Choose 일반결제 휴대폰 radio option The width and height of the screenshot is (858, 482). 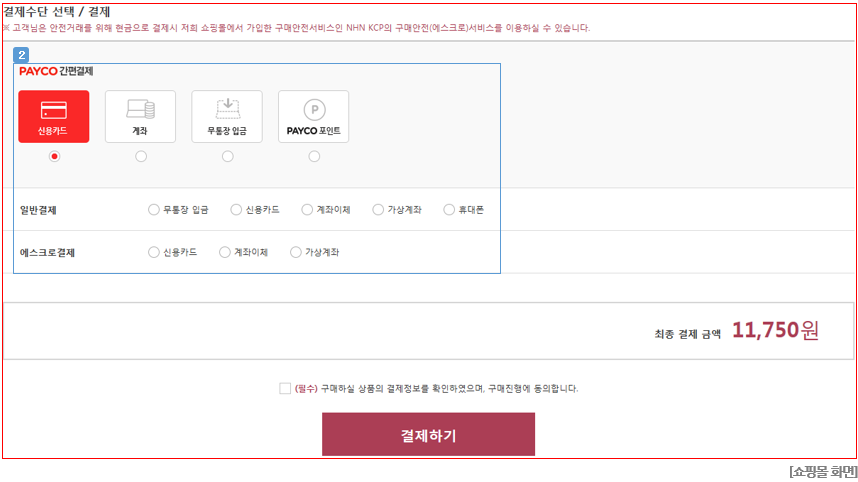tap(449, 210)
